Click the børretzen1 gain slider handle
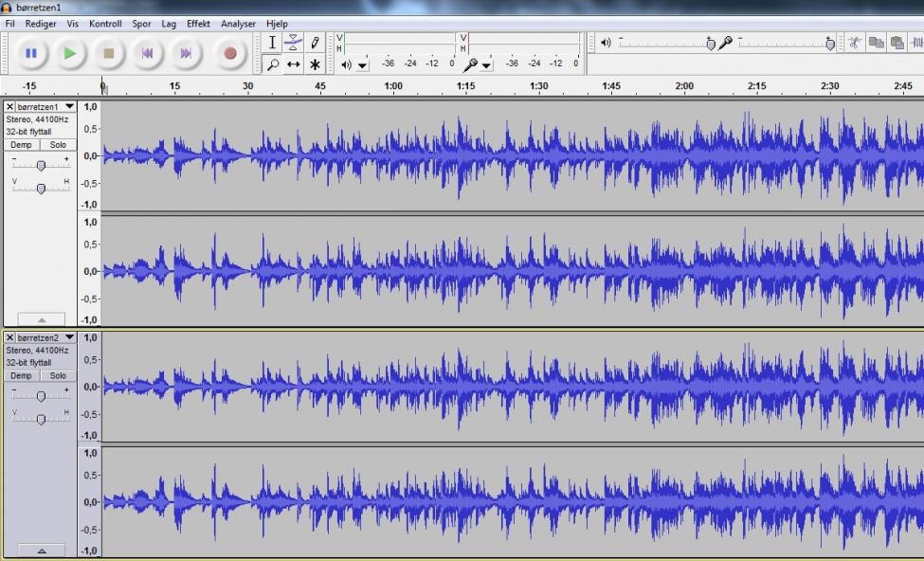 click(41, 166)
